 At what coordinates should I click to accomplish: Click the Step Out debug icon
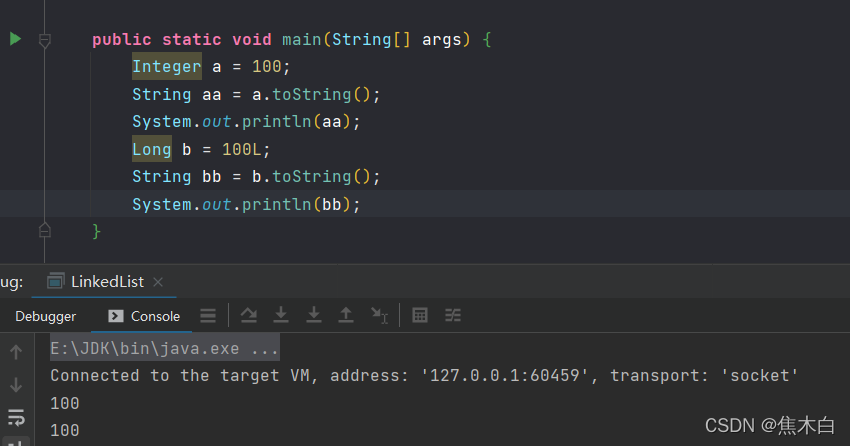pos(346,315)
